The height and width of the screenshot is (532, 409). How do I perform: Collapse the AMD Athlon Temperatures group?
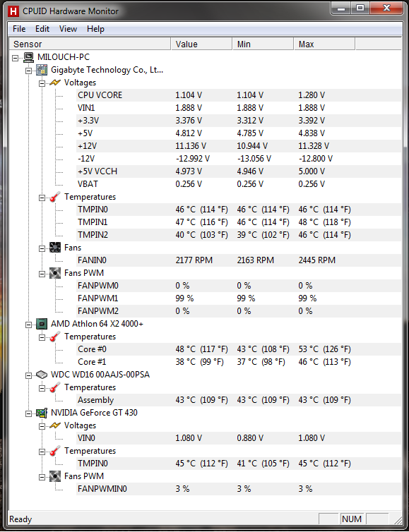pyautogui.click(x=42, y=337)
